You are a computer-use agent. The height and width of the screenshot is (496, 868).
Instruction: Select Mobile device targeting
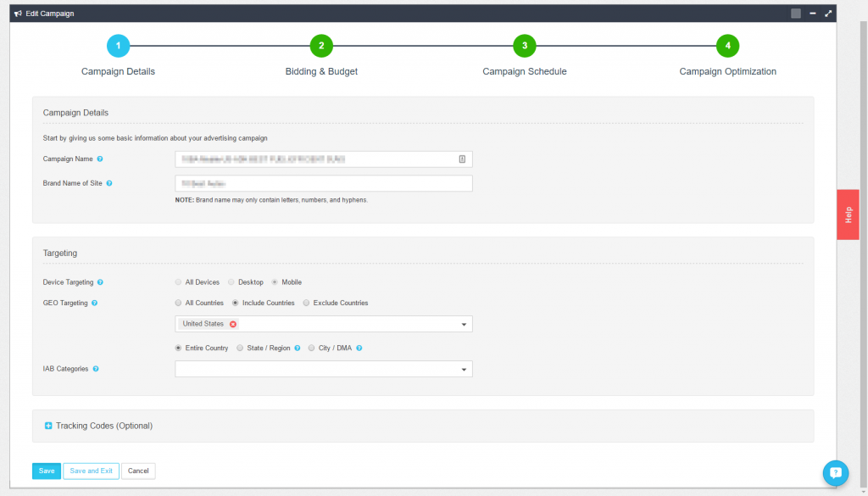point(275,282)
